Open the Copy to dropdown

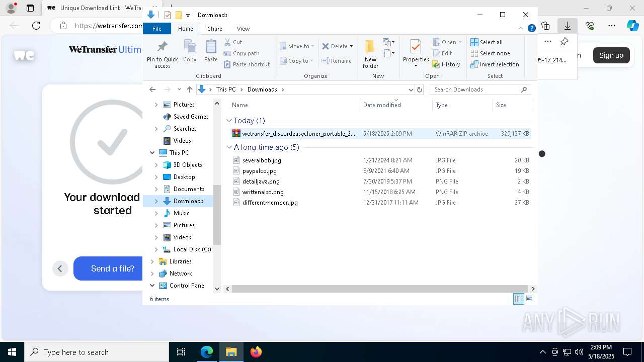coord(296,61)
